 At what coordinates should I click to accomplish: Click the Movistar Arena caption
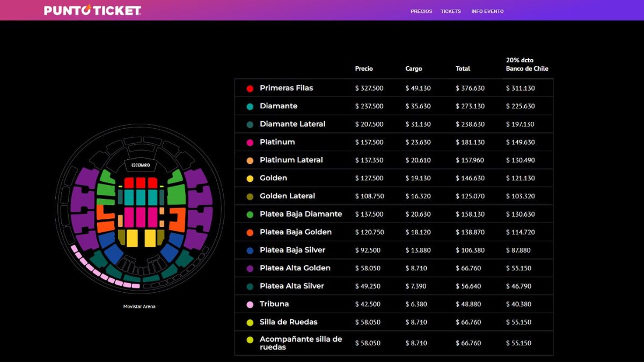139,307
